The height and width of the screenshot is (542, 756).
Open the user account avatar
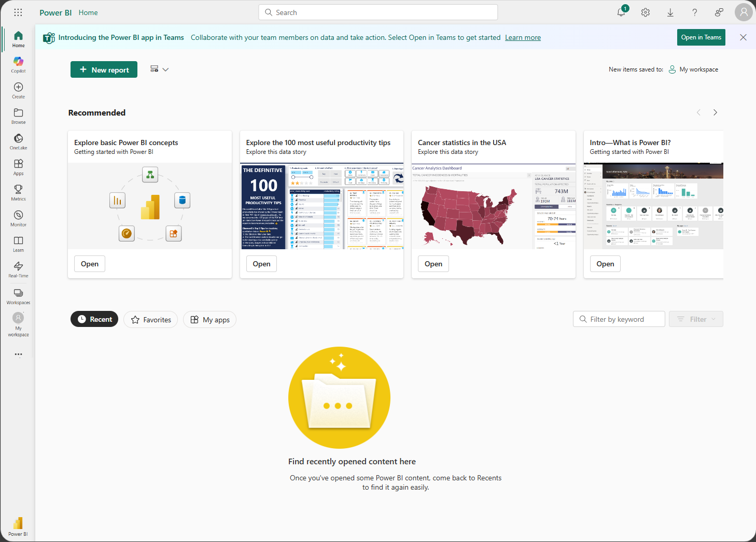(744, 12)
